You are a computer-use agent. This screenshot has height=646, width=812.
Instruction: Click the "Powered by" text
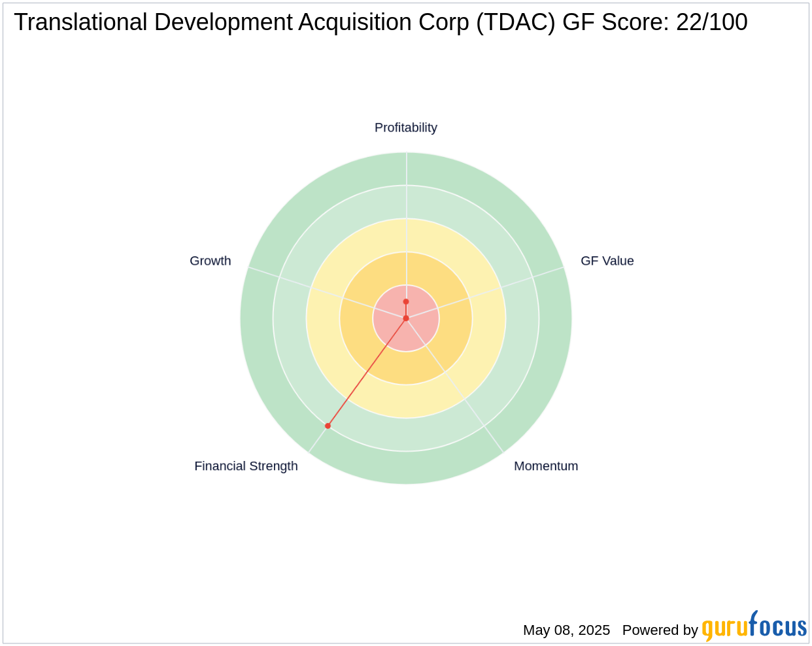660,630
